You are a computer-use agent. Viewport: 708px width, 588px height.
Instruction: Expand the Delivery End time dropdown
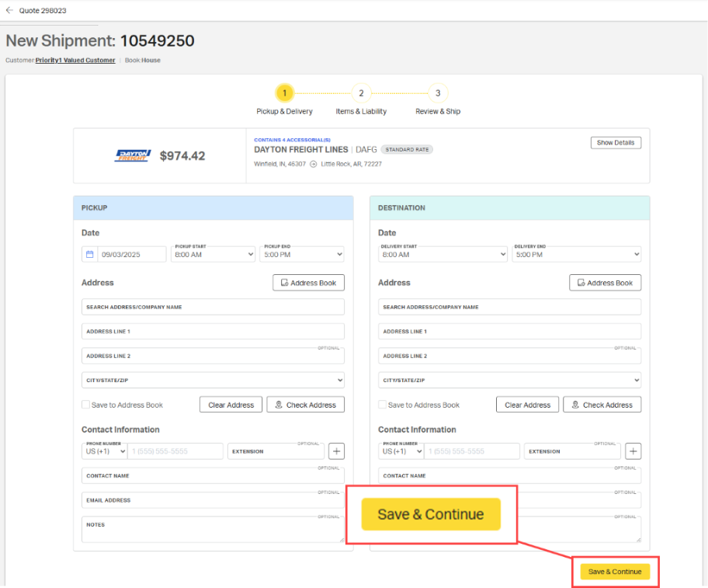(x=576, y=254)
